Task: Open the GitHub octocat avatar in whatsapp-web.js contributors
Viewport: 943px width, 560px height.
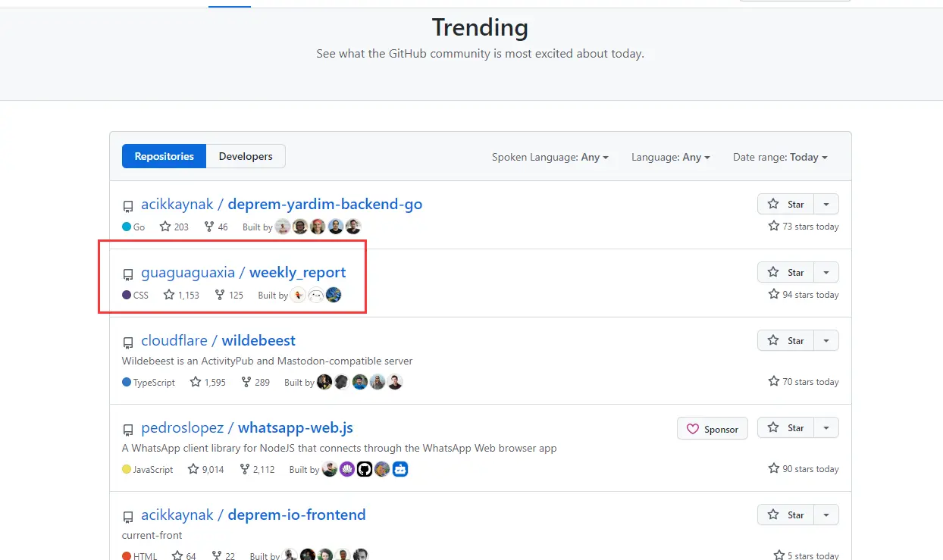Action: pyautogui.click(x=365, y=469)
